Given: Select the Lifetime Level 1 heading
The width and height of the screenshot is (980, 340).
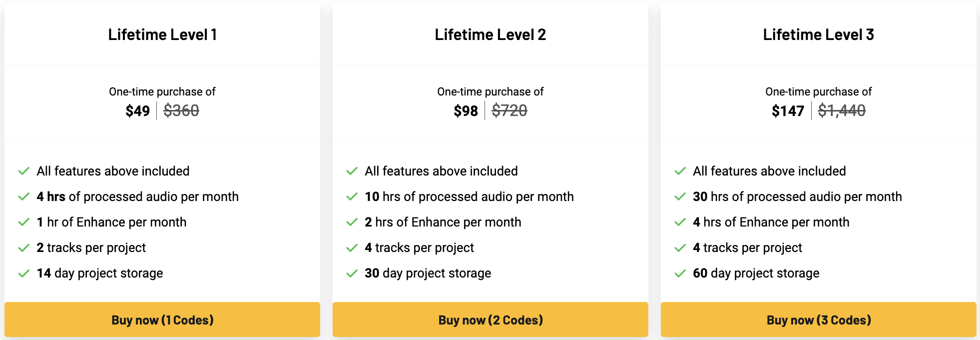Looking at the screenshot, I should [162, 34].
